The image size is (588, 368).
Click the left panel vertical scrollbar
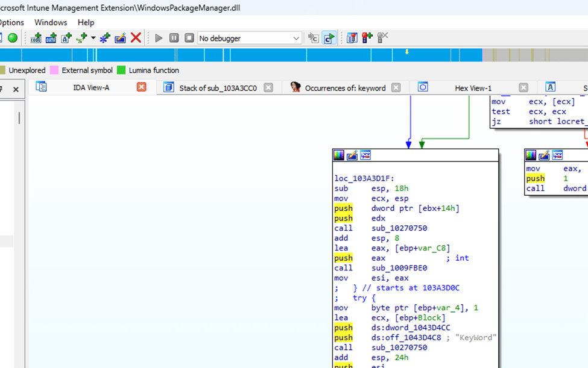tap(19, 118)
